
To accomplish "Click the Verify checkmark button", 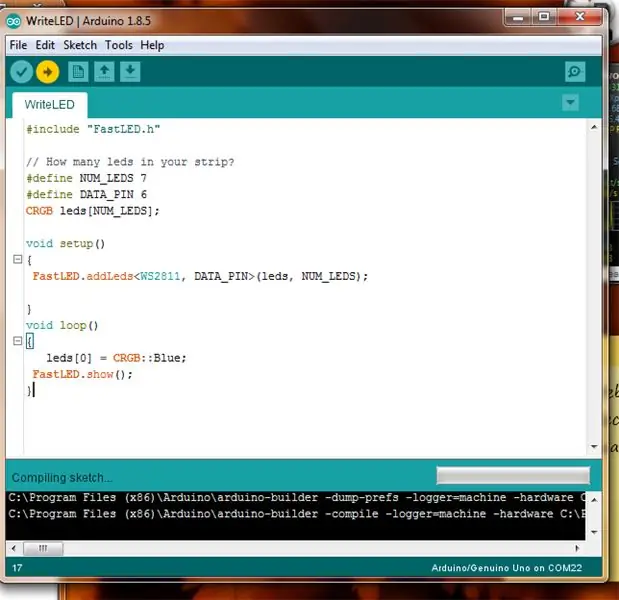I will (21, 72).
